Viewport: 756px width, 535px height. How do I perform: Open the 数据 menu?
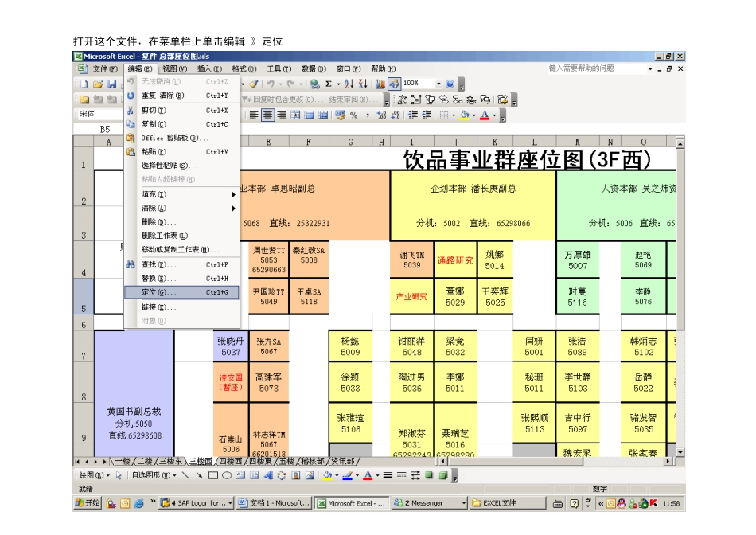[x=314, y=69]
